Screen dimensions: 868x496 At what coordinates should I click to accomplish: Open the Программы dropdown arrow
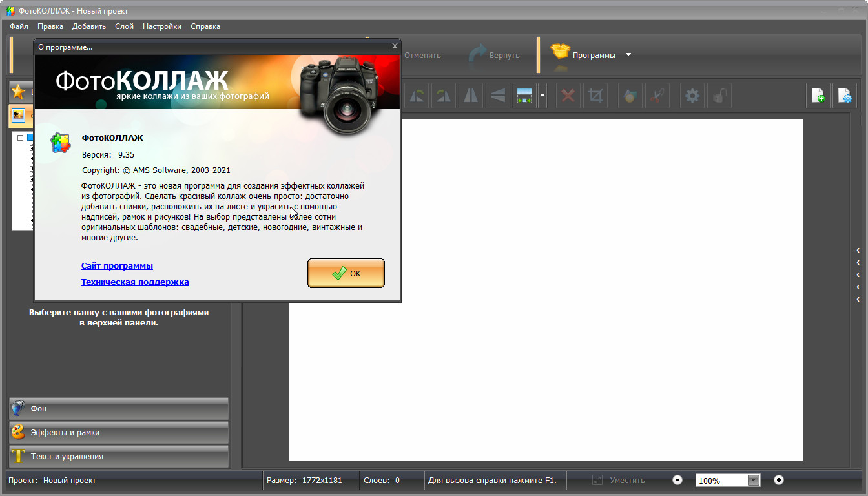pyautogui.click(x=628, y=55)
